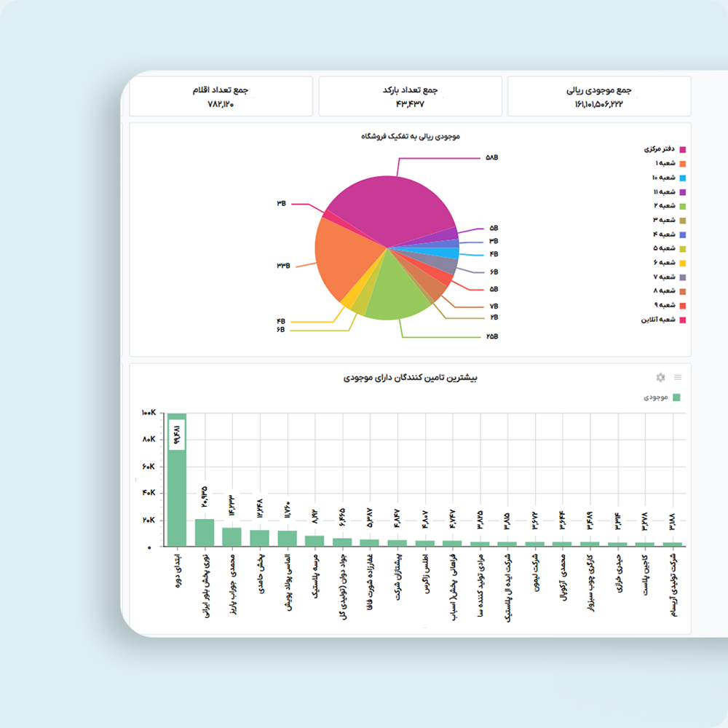
Task: Click the axis label اطلس زاگرس
Action: 425,574
